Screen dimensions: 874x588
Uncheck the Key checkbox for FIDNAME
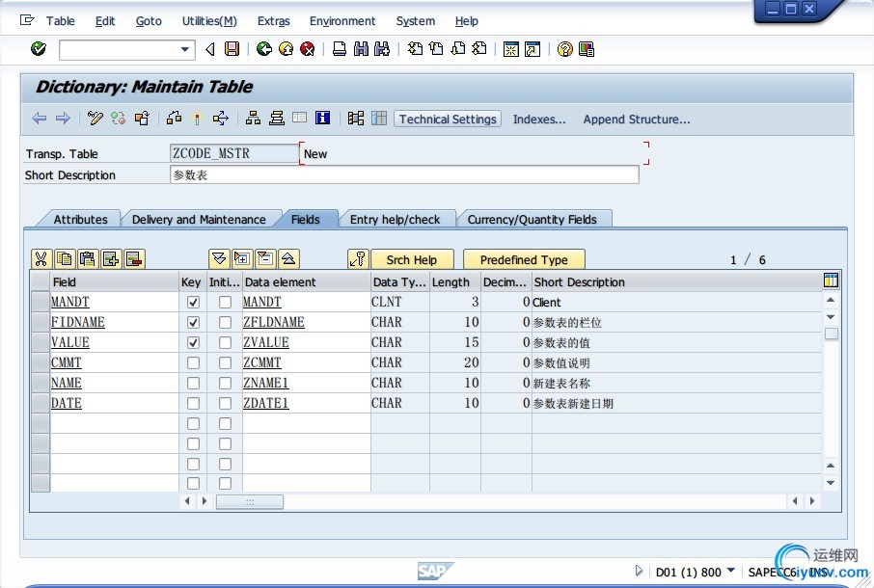coord(193,322)
